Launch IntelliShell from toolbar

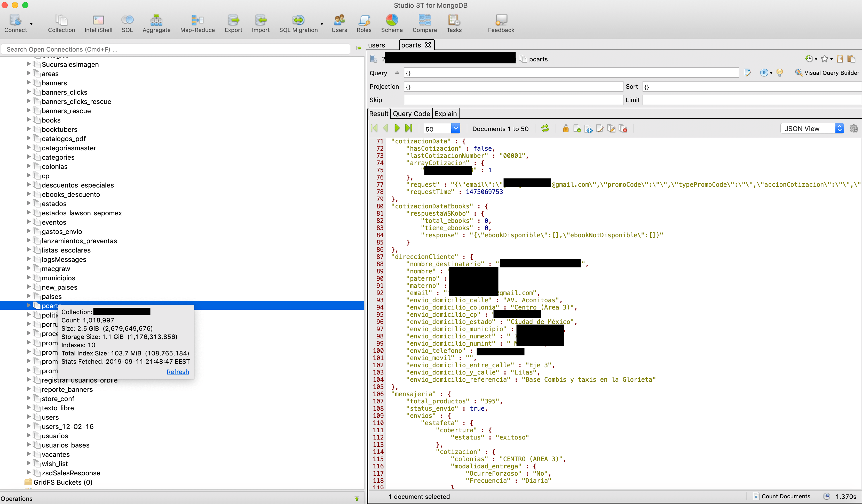pyautogui.click(x=99, y=23)
